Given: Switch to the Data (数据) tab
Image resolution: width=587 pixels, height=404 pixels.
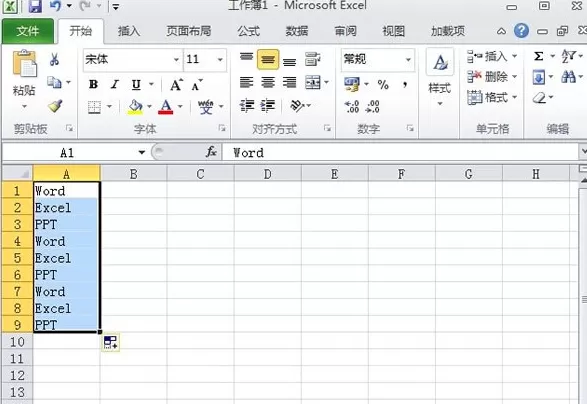Looking at the screenshot, I should (x=297, y=31).
